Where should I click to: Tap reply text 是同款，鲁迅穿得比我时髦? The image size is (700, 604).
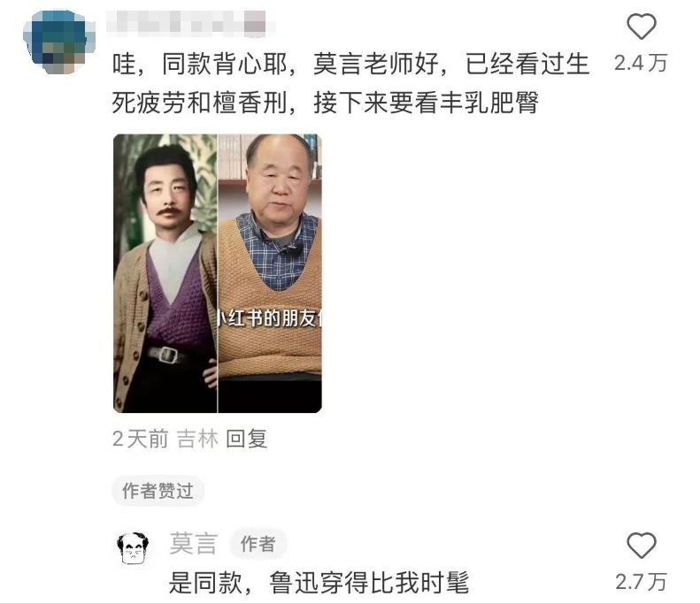click(x=319, y=583)
